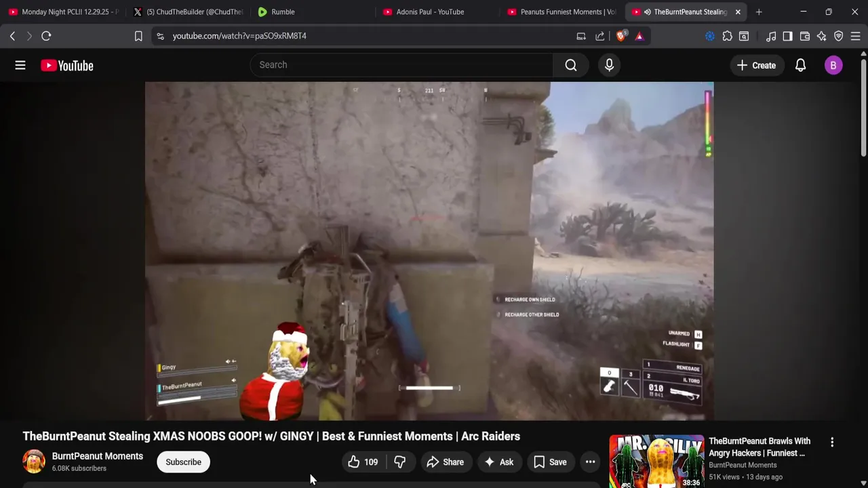Click the video player to pause

pos(429,251)
